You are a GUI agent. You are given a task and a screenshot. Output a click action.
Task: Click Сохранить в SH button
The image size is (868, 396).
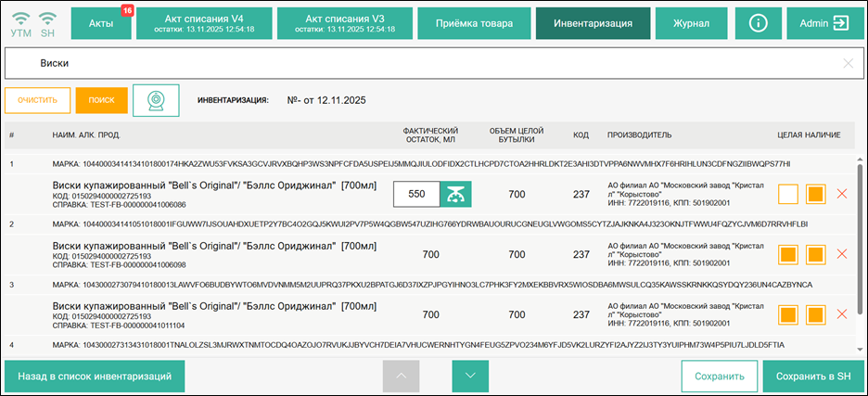812,377
